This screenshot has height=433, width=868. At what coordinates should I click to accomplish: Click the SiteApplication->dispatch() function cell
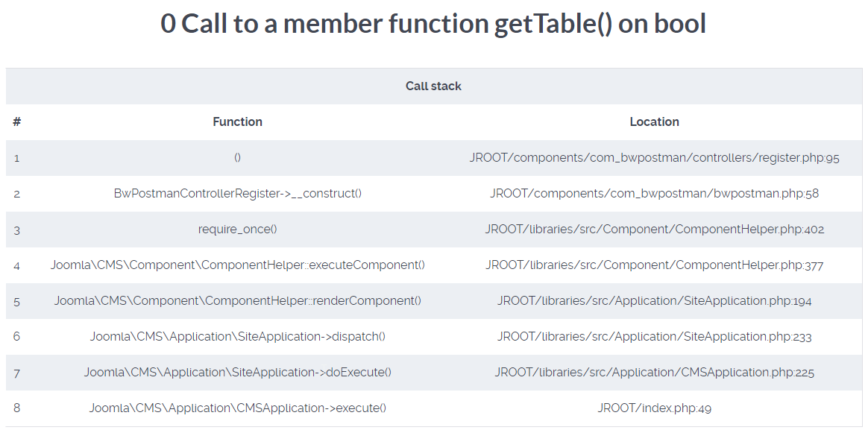[x=237, y=337]
